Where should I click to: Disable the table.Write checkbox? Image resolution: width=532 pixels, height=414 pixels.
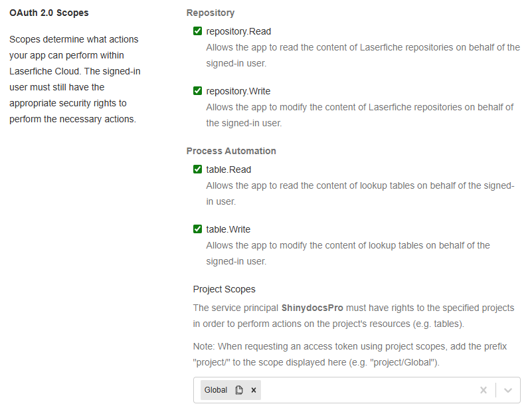(197, 229)
